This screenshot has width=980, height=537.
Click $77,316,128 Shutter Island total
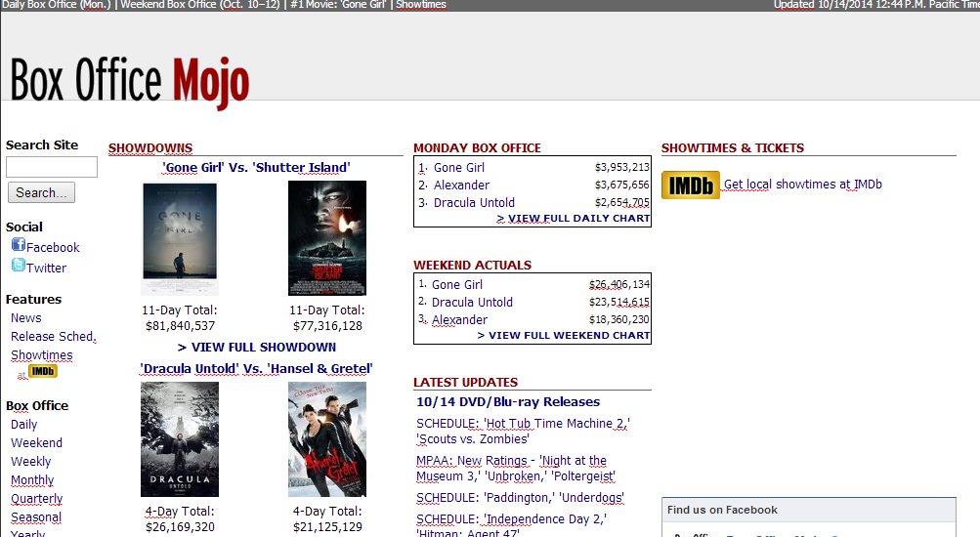tap(327, 326)
